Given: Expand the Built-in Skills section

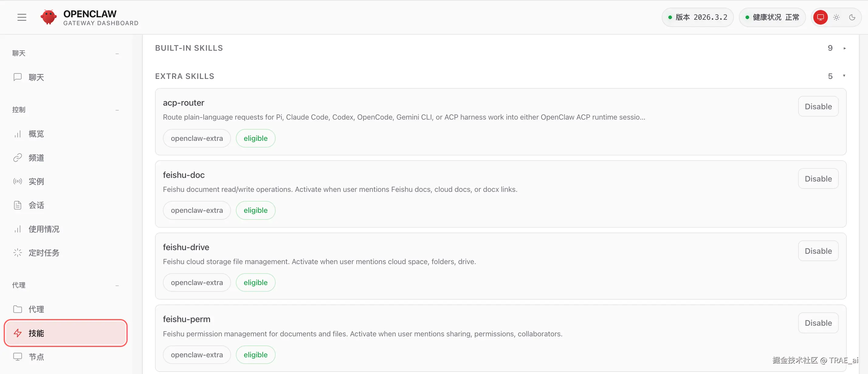Looking at the screenshot, I should tap(844, 48).
